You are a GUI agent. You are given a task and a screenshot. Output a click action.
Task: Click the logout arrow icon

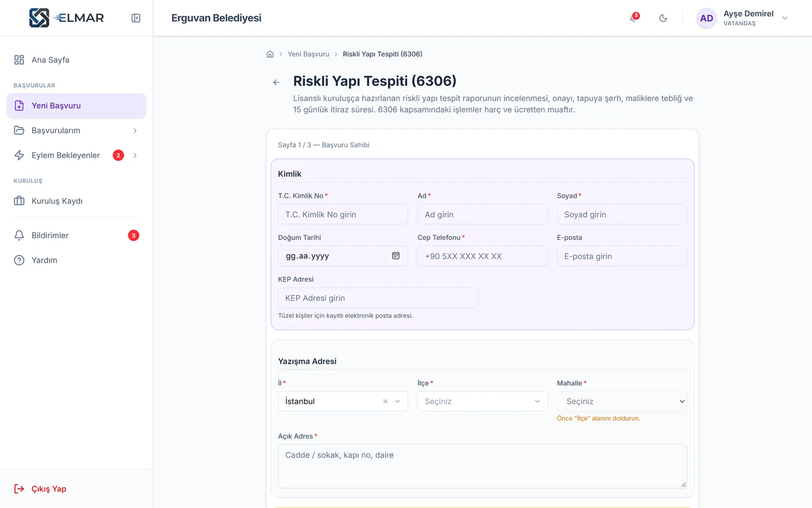[x=19, y=489]
